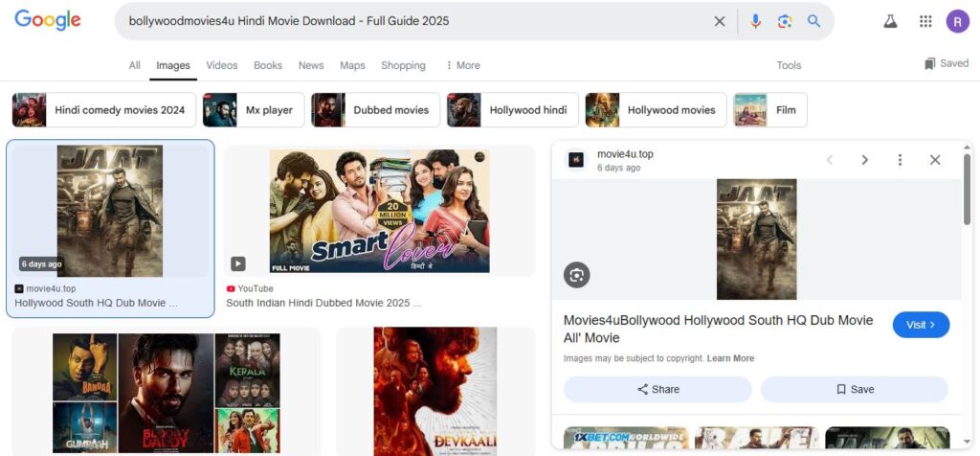Screen dimensions: 980x456
Task: Filter by Hindi comedy movies 2024 chip
Action: click(x=103, y=110)
